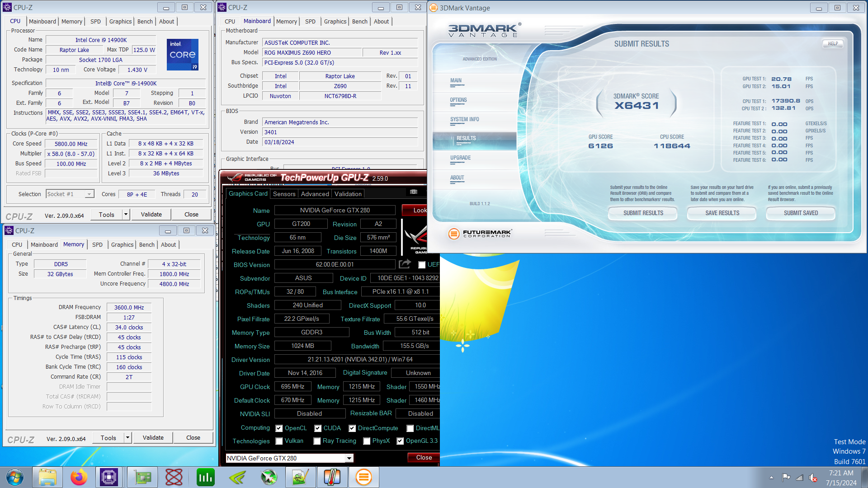This screenshot has width=868, height=488.
Task: Open the Bench tab in CPU-Z memory window
Action: tap(147, 244)
